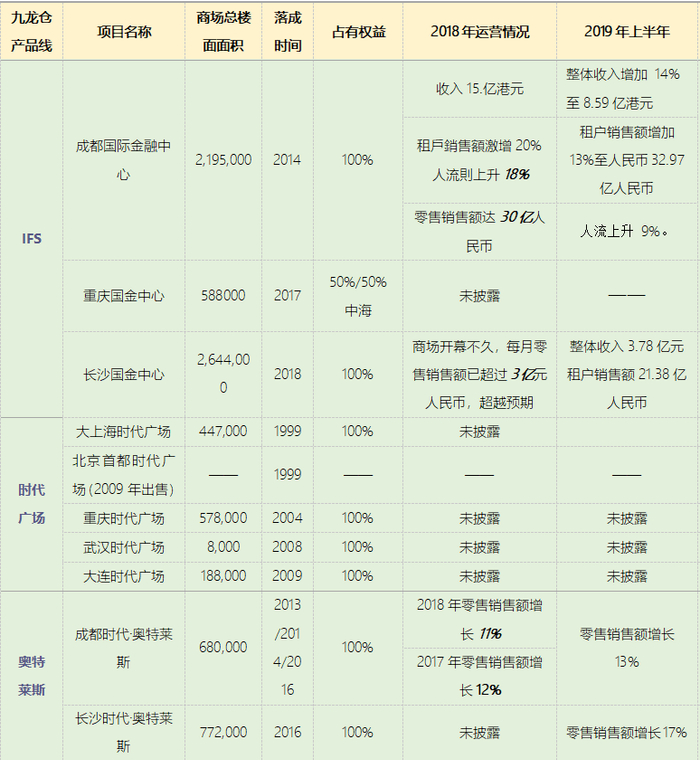Select the 2,195,000 floor area value
The width and height of the screenshot is (700, 760).
click(223, 160)
